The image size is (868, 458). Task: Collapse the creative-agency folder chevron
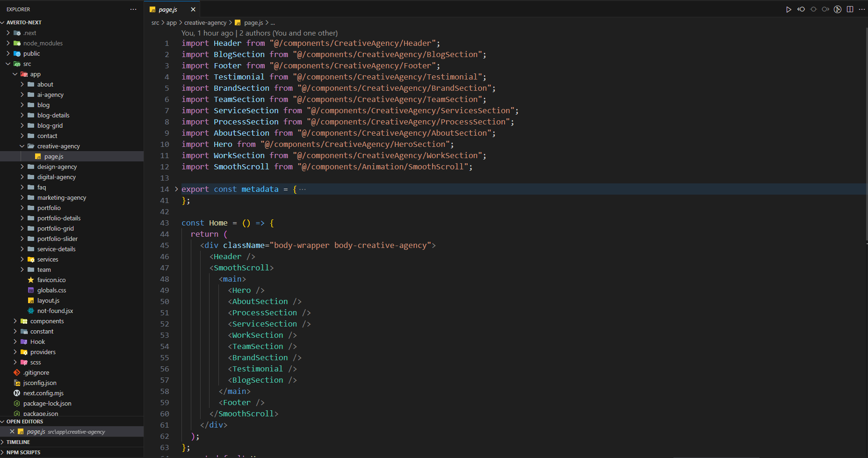22,146
